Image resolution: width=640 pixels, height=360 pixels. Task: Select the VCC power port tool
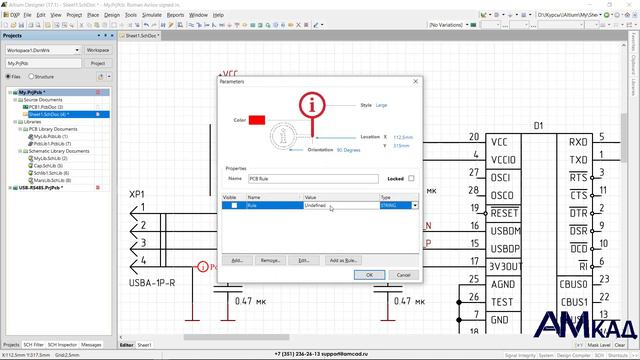[x=237, y=25]
